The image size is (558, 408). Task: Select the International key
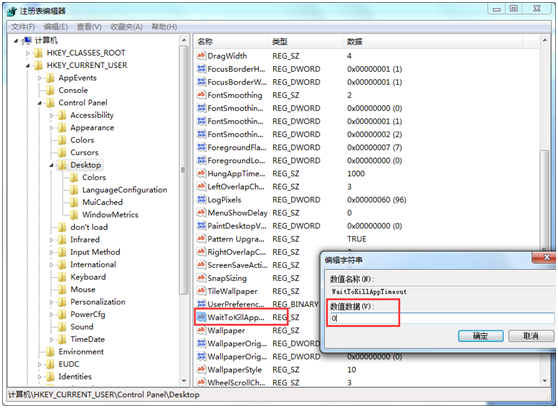93,265
